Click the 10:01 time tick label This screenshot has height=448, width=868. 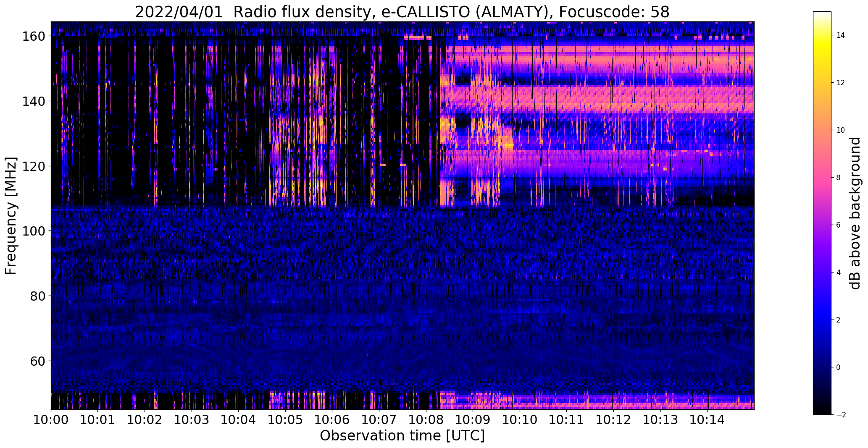(x=98, y=419)
